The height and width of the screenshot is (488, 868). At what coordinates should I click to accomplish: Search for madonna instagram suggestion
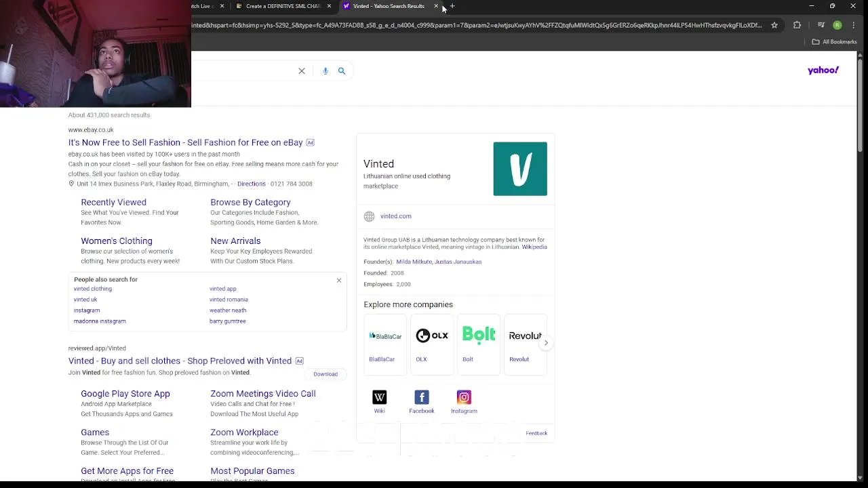pyautogui.click(x=100, y=321)
